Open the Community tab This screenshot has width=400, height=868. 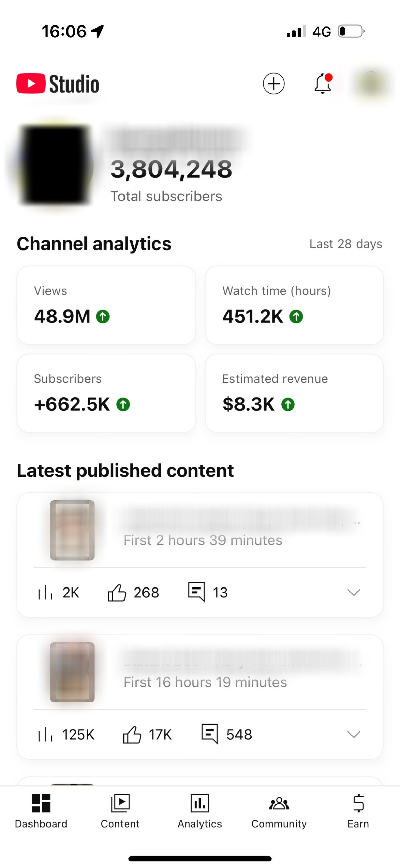coord(279,811)
